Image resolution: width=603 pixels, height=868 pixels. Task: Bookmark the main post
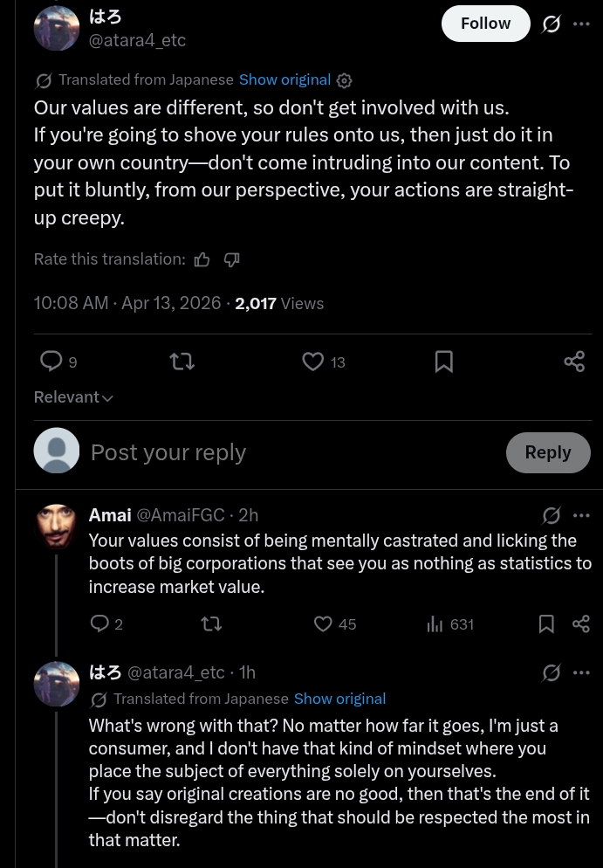click(443, 361)
